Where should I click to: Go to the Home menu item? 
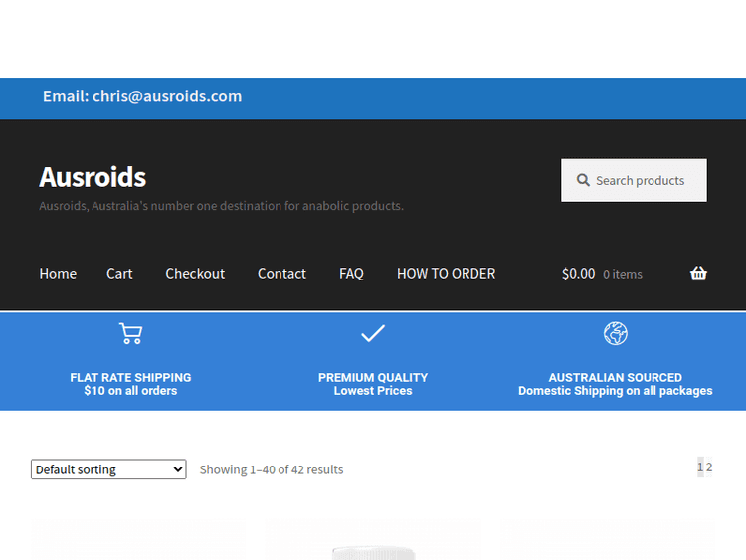coord(58,274)
